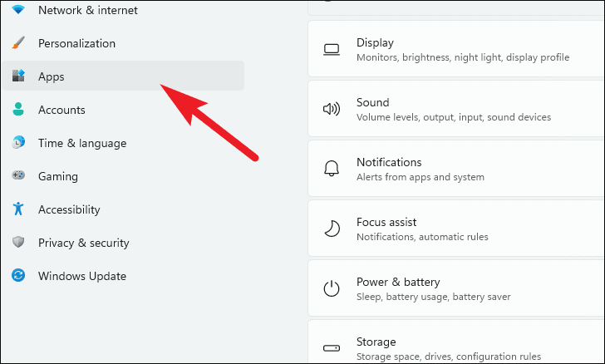Click the Time & language globe icon
Screen dimensions: 605x364
pyautogui.click(x=18, y=142)
